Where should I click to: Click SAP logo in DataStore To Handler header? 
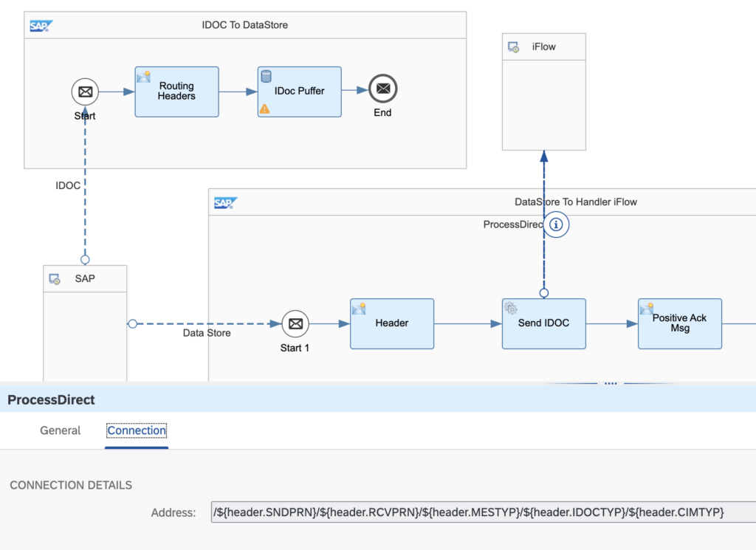click(226, 203)
